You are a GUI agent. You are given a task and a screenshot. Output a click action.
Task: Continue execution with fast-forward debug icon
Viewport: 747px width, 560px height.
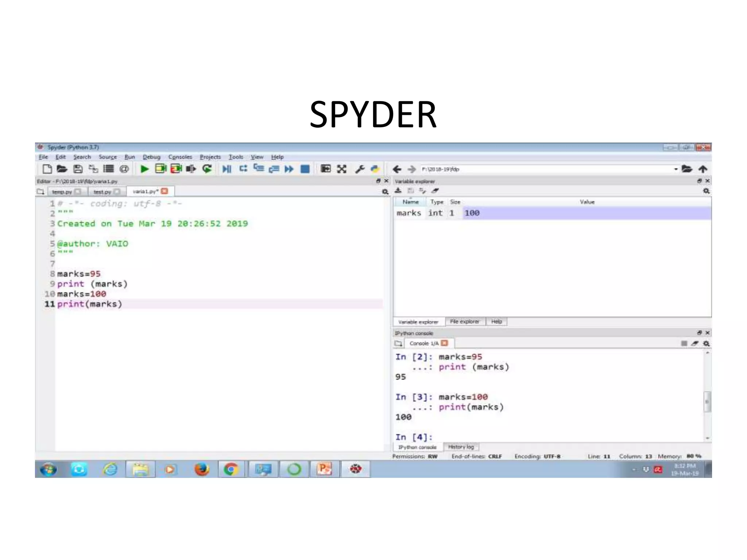point(289,169)
